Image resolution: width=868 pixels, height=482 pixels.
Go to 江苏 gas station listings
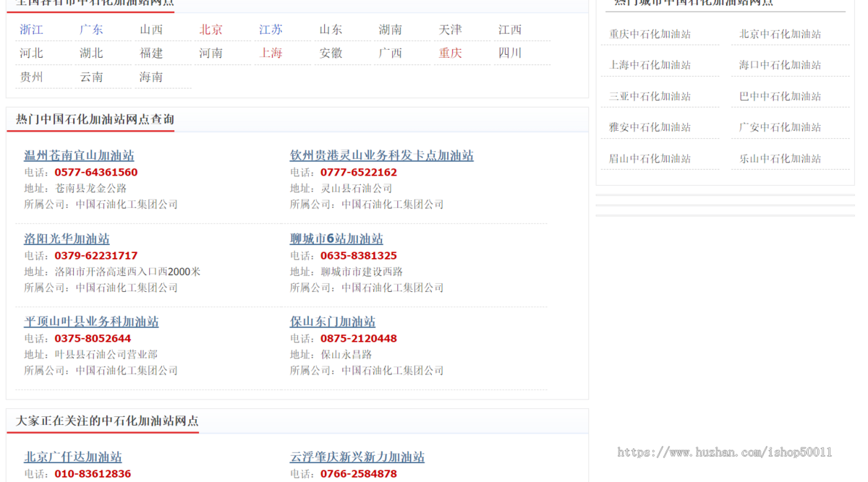coord(271,30)
